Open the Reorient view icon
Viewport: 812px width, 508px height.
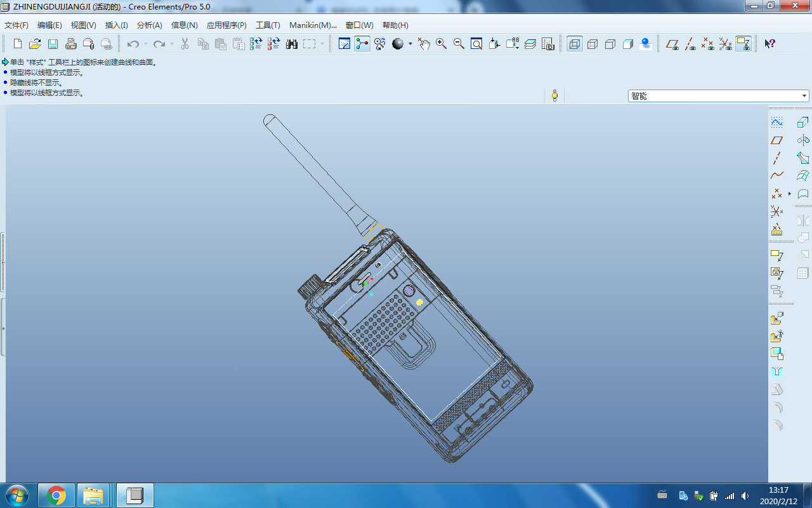pyautogui.click(x=494, y=44)
